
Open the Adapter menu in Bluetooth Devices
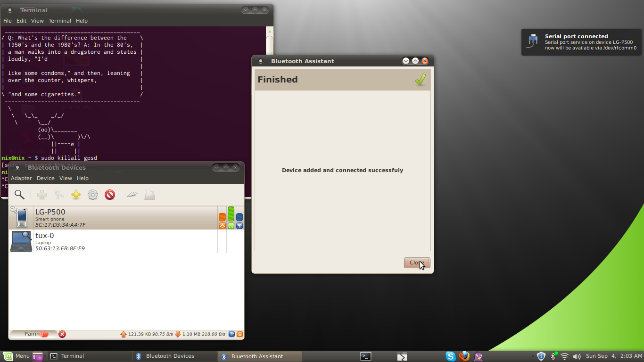click(21, 178)
